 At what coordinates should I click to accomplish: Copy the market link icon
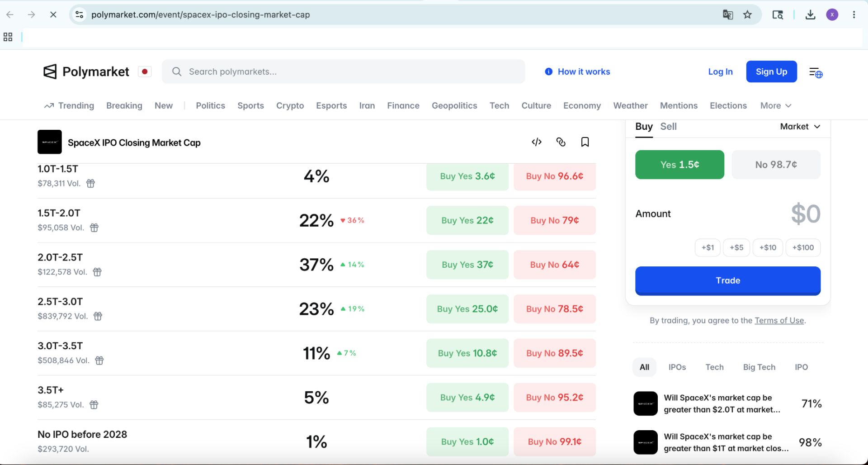(561, 142)
